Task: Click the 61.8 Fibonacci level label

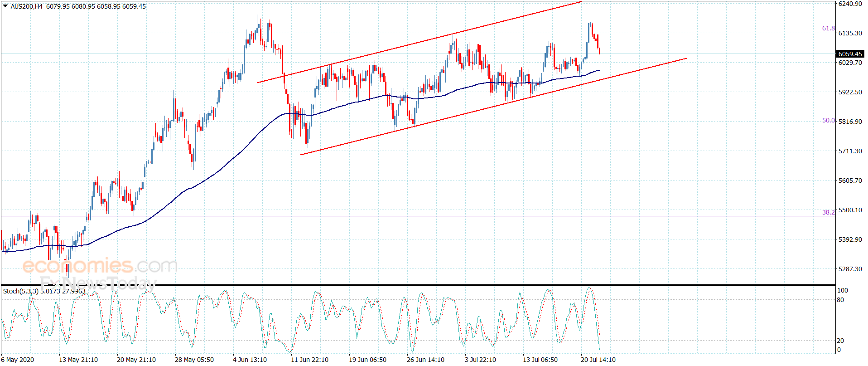Action: pyautogui.click(x=828, y=28)
